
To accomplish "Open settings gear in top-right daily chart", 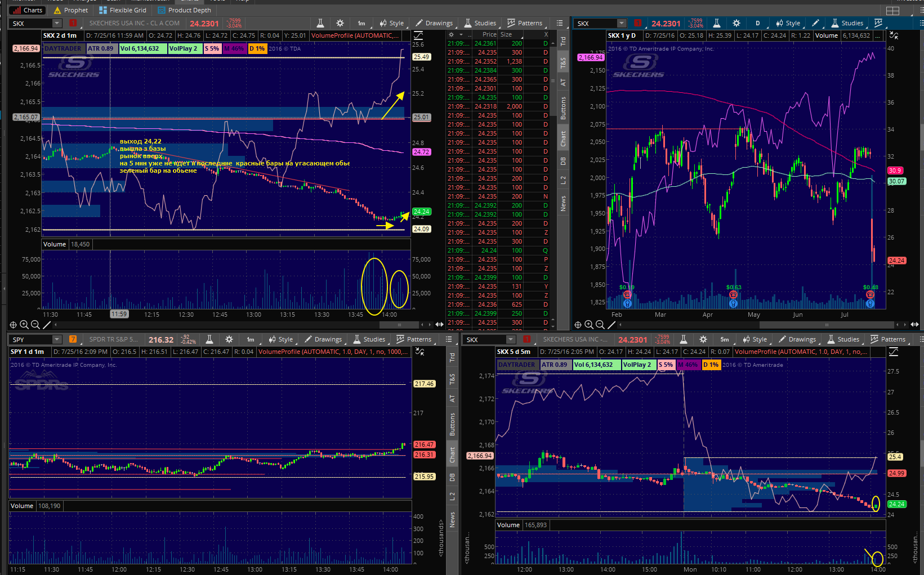I will coord(736,23).
